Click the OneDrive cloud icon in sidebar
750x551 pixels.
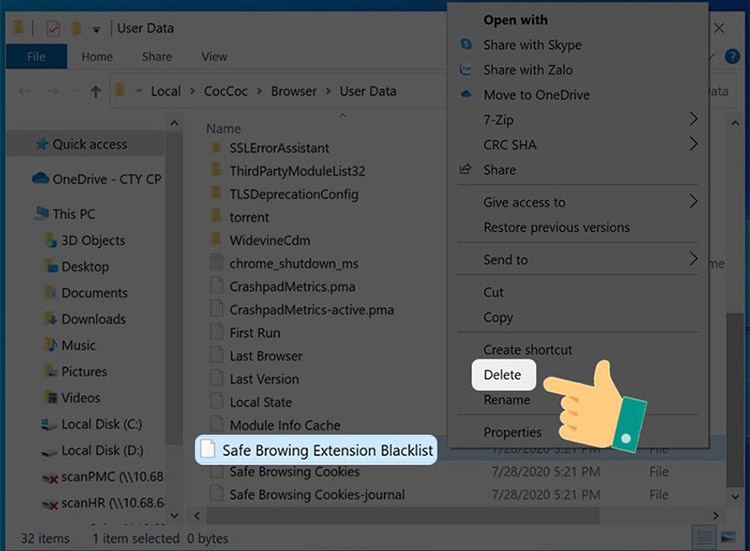click(41, 179)
